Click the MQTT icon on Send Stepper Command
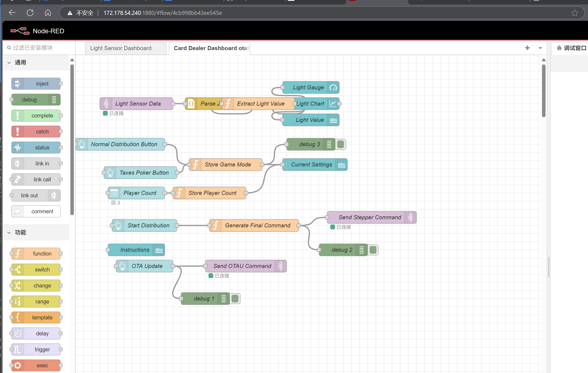 pyautogui.click(x=410, y=217)
